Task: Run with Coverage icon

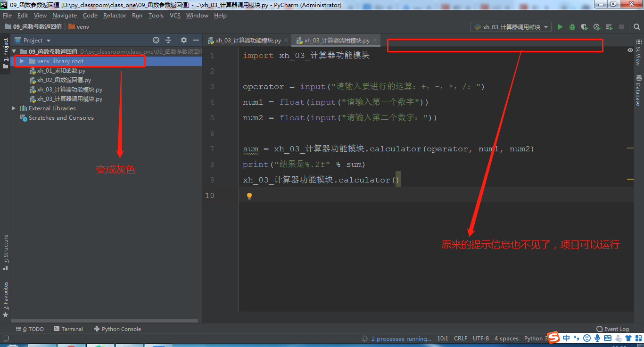Action: point(584,27)
